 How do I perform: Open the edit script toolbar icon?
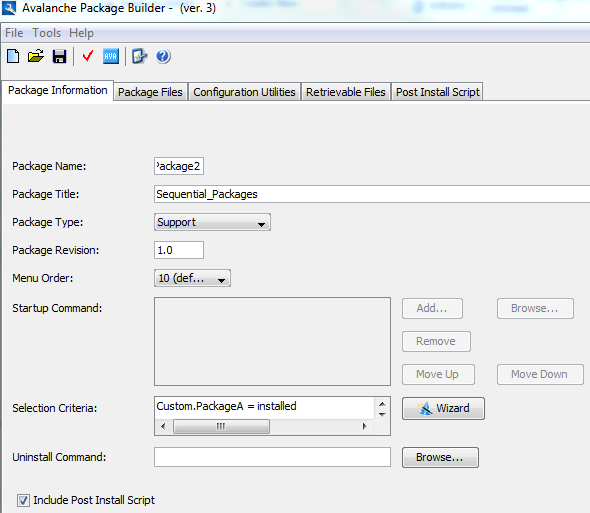point(139,56)
